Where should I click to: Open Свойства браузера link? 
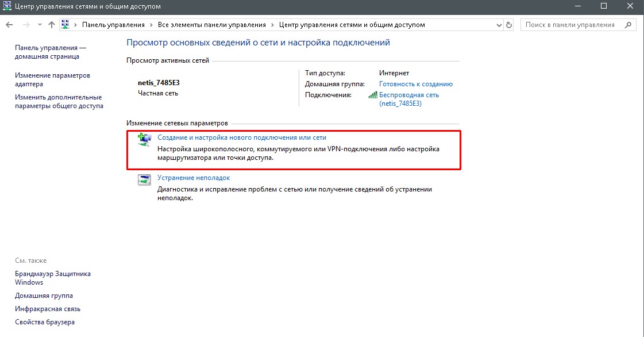(45, 322)
